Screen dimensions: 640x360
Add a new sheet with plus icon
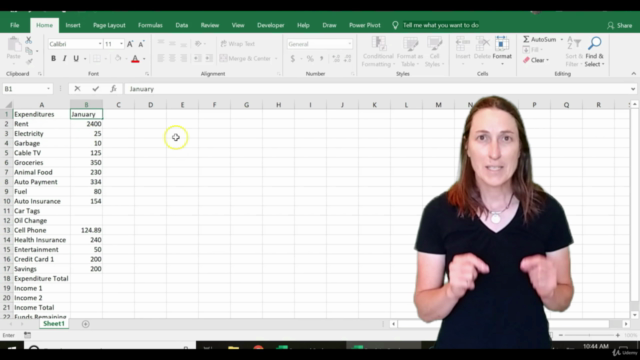(x=85, y=324)
